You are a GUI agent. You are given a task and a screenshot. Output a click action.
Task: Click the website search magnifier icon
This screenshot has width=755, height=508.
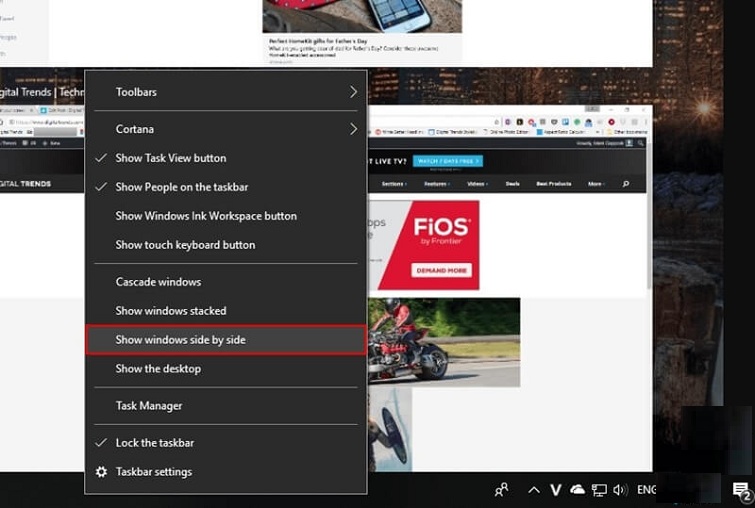tap(626, 184)
